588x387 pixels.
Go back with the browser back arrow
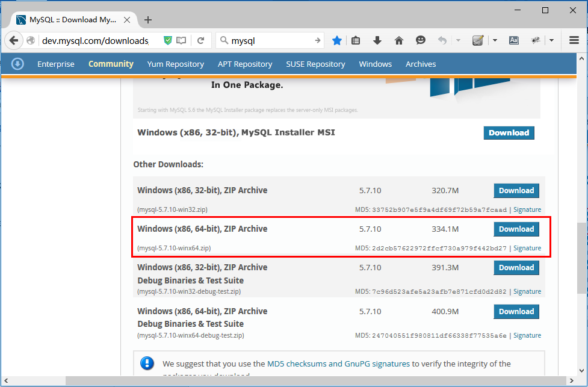[13, 40]
